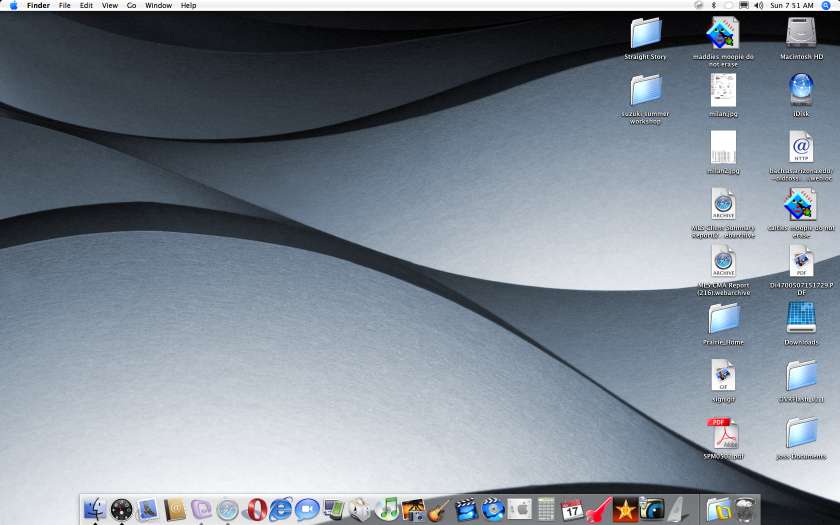Select the Macintosh HD drive

pos(801,32)
